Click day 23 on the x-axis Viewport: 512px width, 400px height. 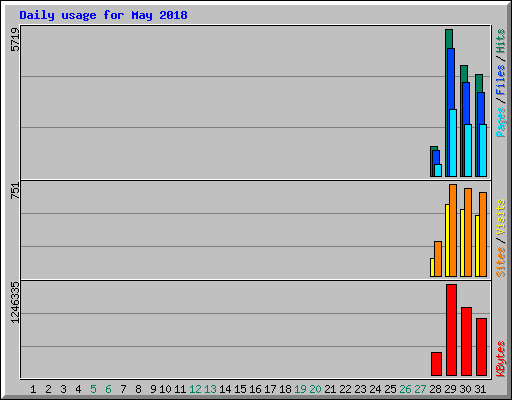click(360, 389)
